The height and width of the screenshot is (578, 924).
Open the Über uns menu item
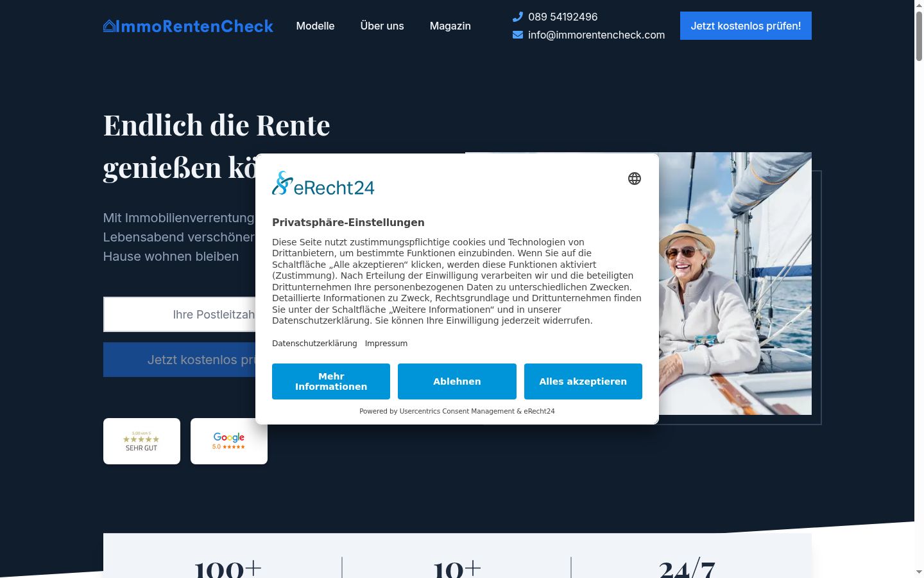pos(382,26)
